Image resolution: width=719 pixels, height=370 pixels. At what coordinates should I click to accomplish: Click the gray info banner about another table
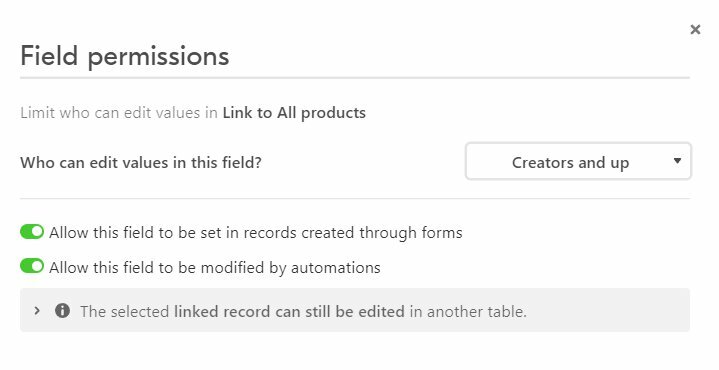coord(355,310)
